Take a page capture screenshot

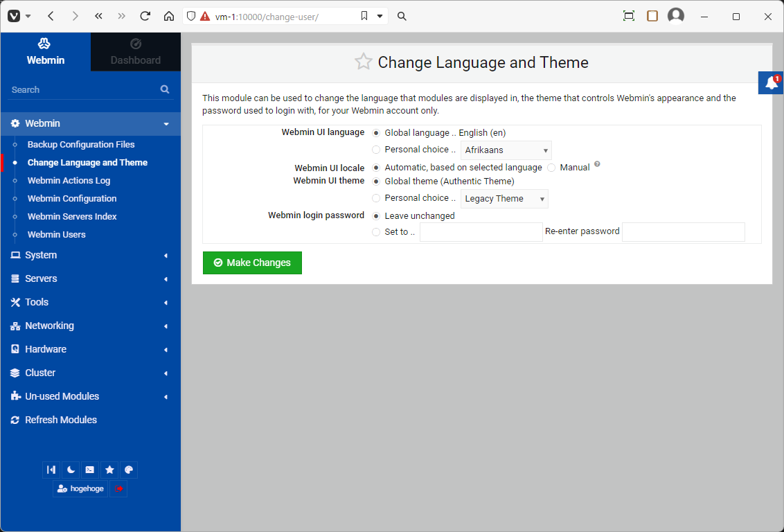(628, 16)
